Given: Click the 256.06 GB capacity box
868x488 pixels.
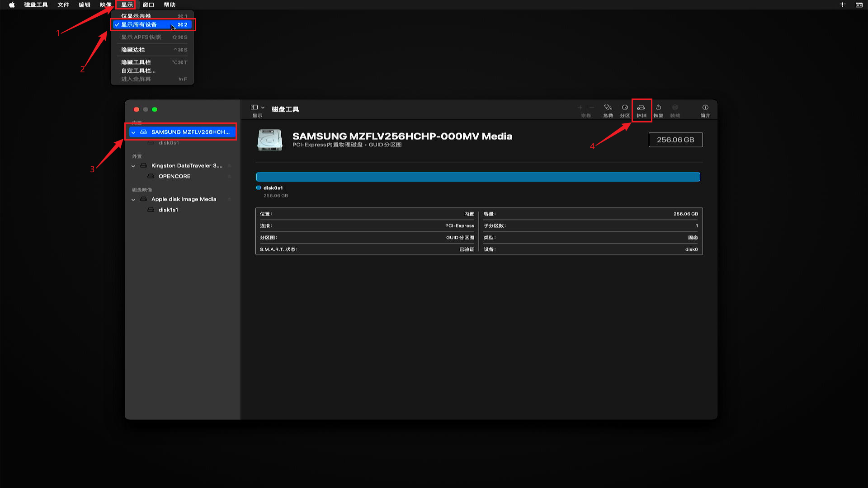Looking at the screenshot, I should (675, 140).
